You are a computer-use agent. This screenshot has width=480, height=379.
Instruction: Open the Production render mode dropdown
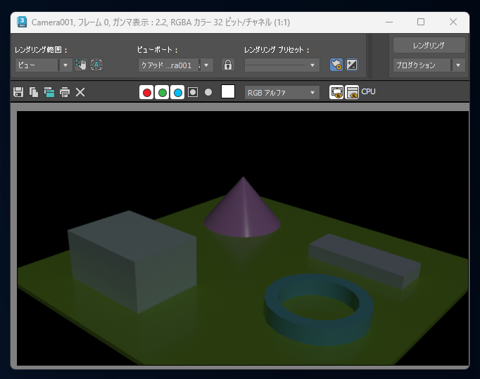(x=459, y=65)
